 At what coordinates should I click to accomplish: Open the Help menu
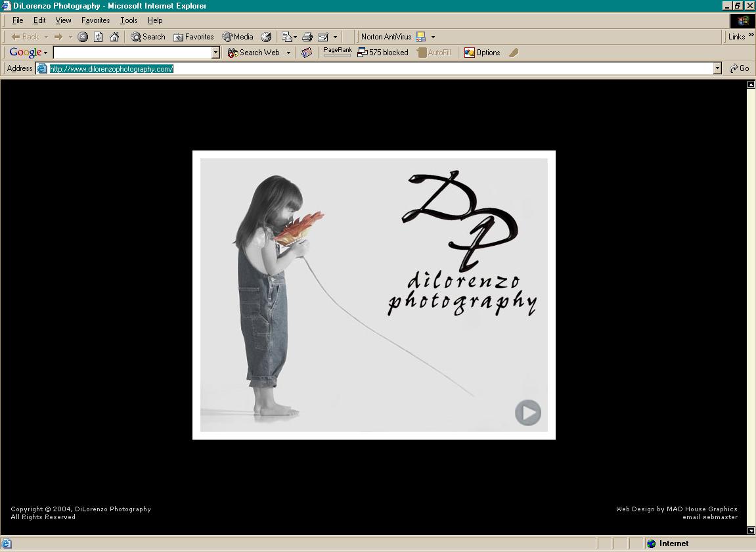pyautogui.click(x=155, y=20)
